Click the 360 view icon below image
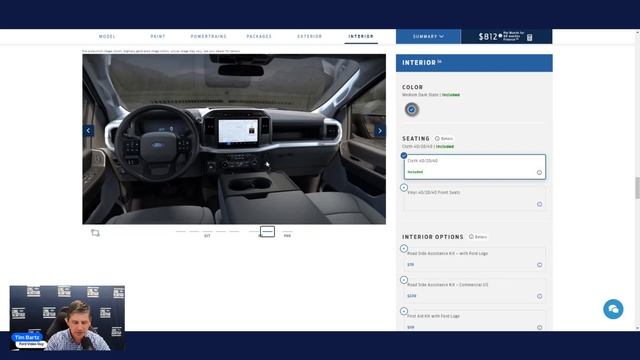Viewport: 640px width, 360px height. 95,233
